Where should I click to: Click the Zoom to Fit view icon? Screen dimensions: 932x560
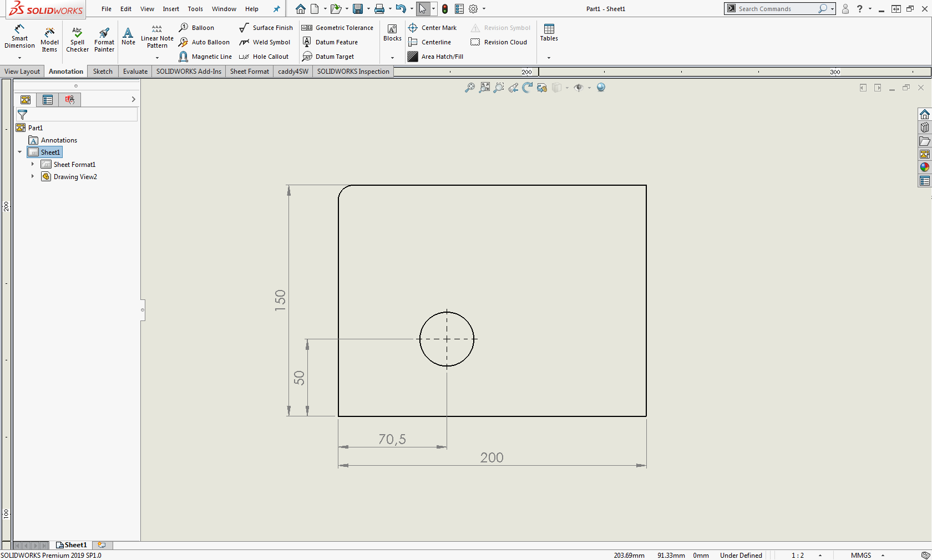[484, 88]
